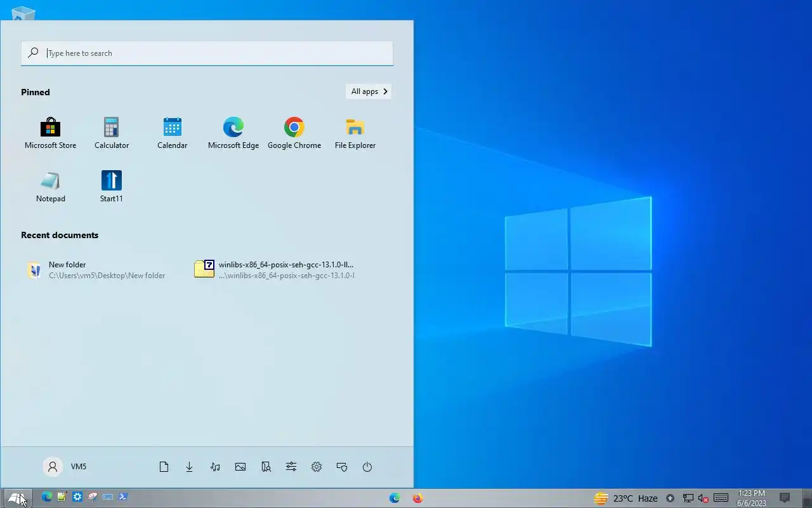Open Settings gear in Start menu footer

[317, 467]
